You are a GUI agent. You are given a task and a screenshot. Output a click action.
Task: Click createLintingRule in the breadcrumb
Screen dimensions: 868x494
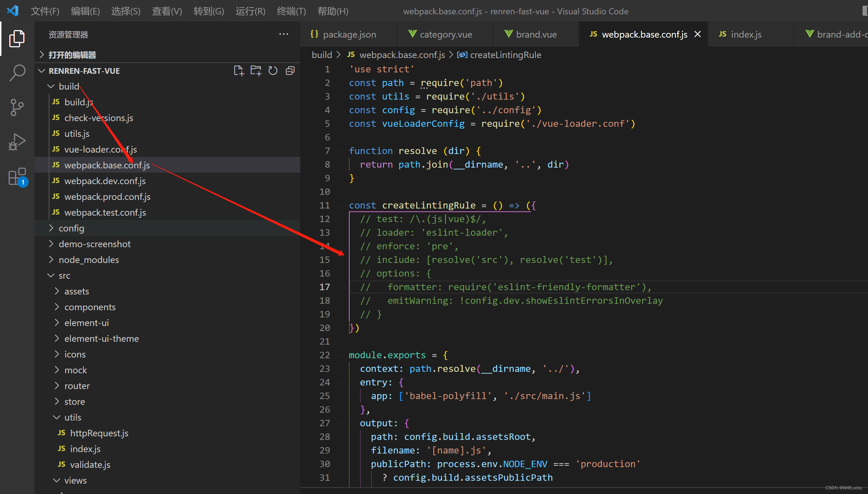[x=505, y=55]
